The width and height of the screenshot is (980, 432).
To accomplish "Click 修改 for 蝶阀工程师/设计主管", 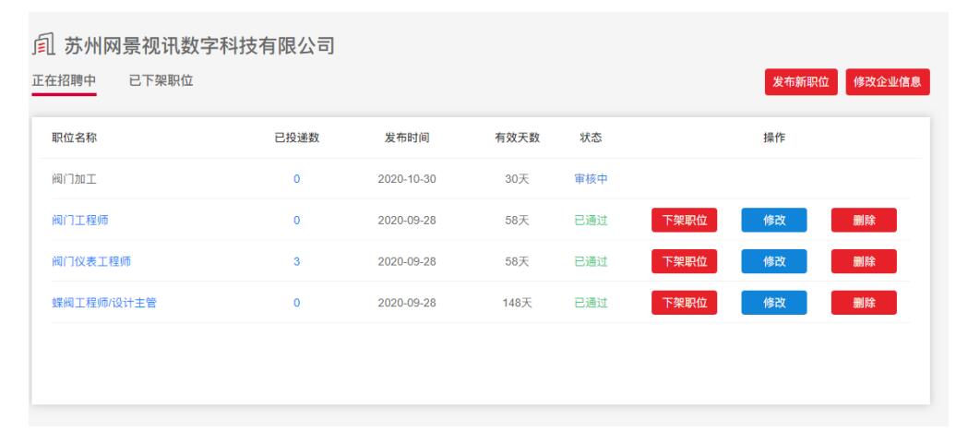I will 773,303.
